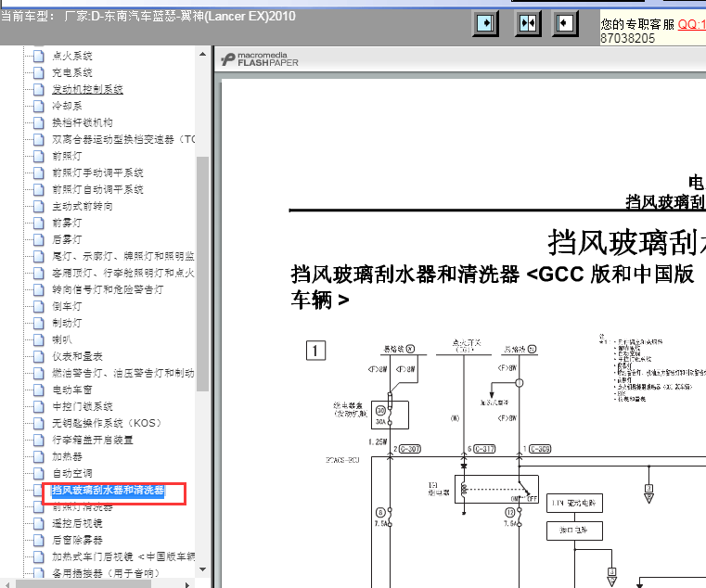706x588 pixels.
Task: Click the right-arrow panel layout button
Action: pos(485,23)
